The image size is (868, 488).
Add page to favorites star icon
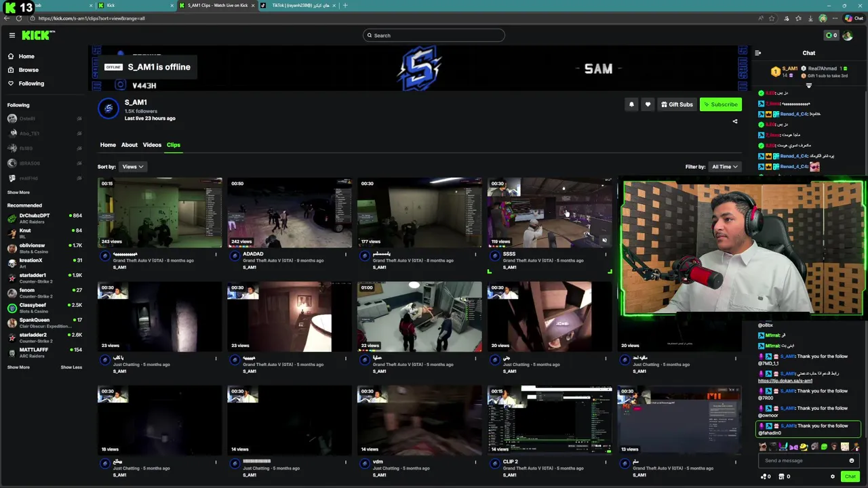click(772, 18)
